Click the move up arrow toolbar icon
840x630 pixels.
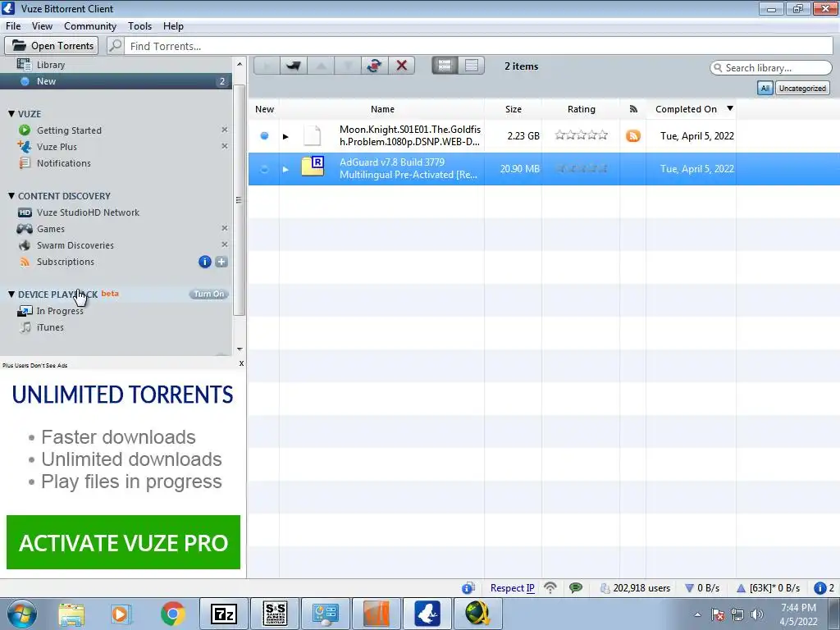(321, 66)
